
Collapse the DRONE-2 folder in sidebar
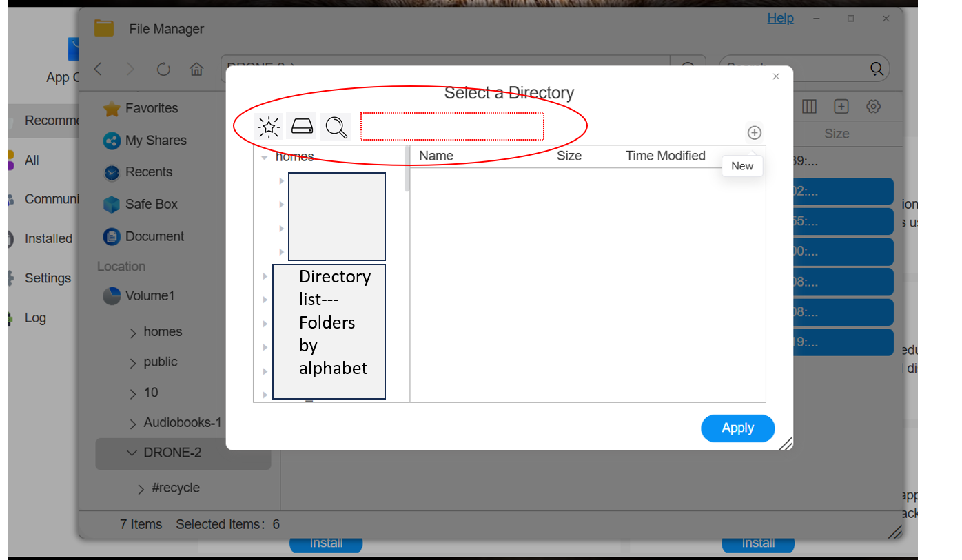132,453
